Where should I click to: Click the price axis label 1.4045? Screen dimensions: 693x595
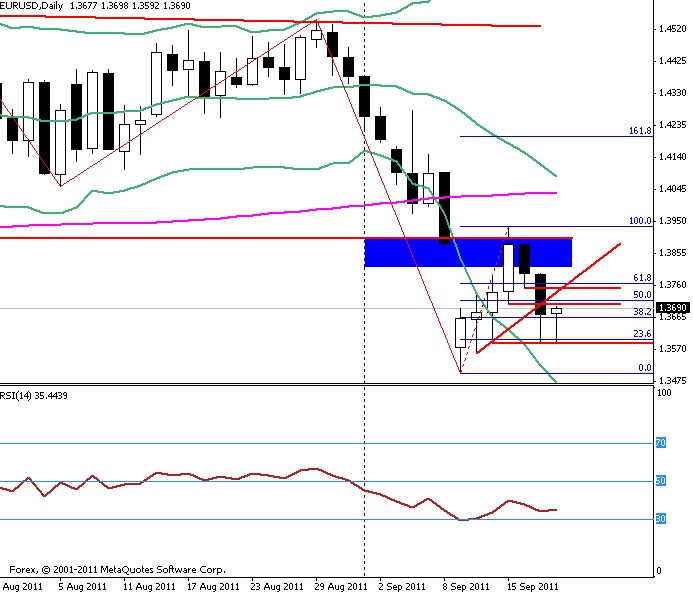[x=672, y=189]
